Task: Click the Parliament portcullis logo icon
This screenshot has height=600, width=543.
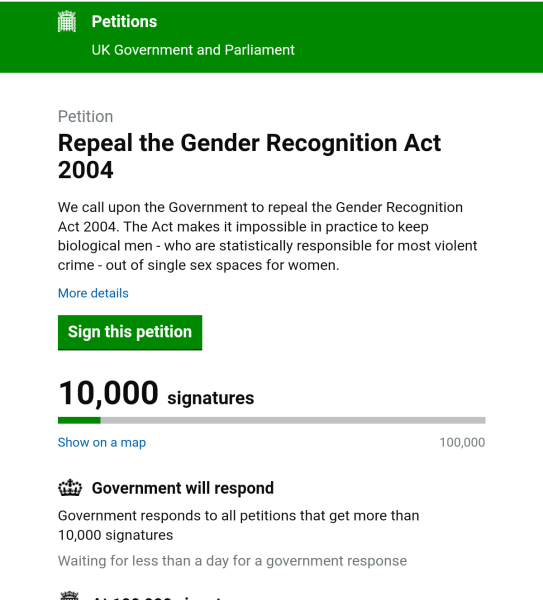Action: (67, 21)
